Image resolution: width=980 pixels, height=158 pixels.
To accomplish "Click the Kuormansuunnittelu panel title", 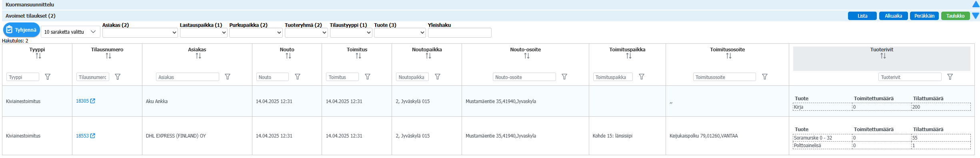I will coord(30,5).
